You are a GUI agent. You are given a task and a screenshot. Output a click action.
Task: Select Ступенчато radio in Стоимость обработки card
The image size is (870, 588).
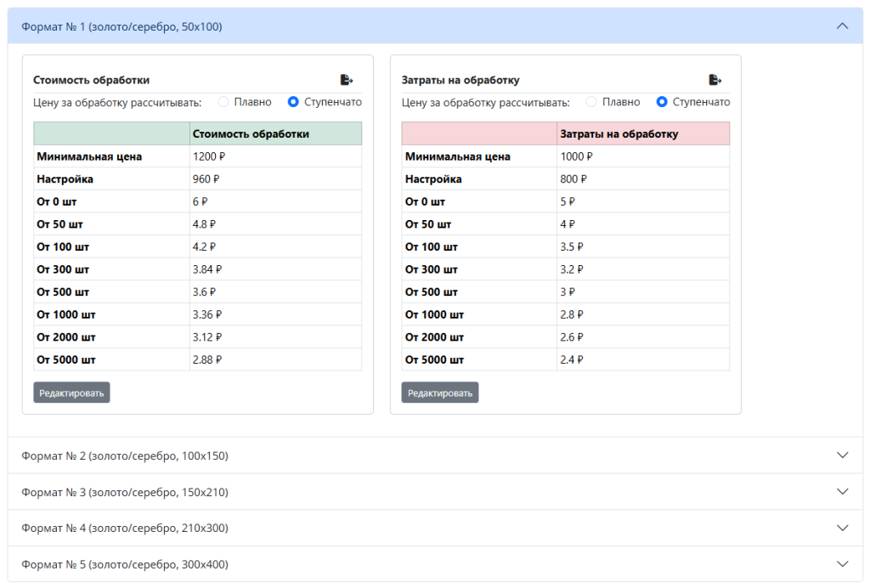[293, 101]
